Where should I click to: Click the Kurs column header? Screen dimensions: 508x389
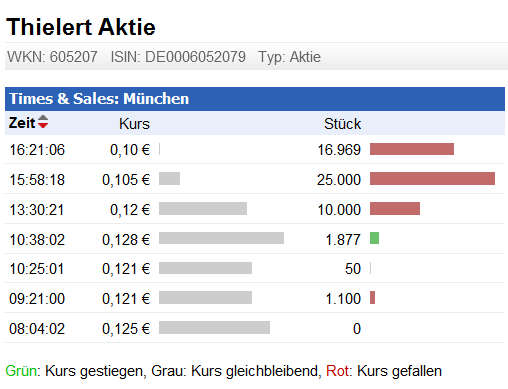pos(134,124)
